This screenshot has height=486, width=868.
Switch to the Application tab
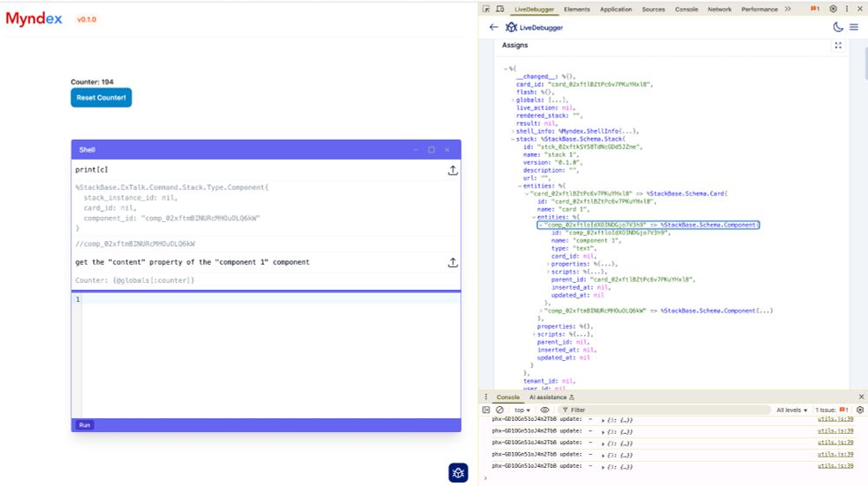pos(615,10)
